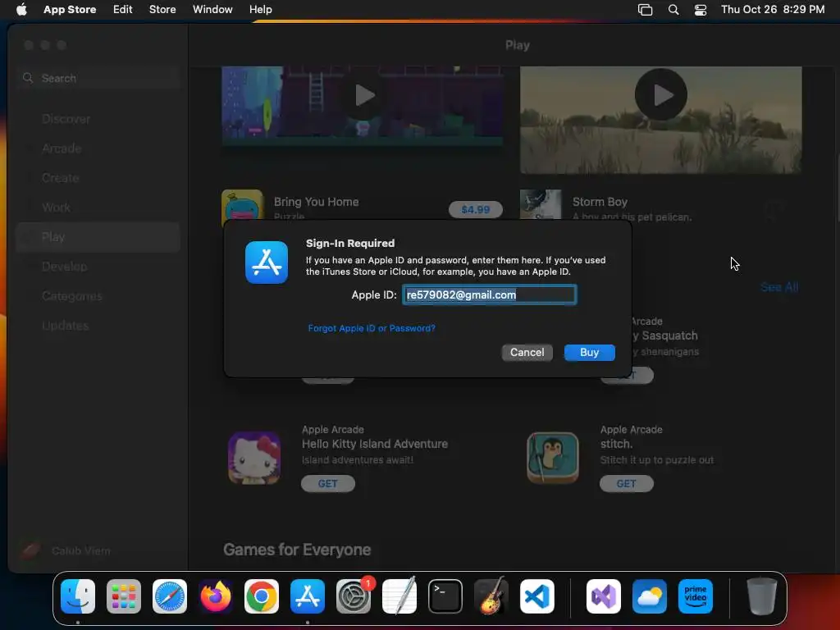Open the Help menu
The width and height of the screenshot is (840, 630).
(x=260, y=9)
